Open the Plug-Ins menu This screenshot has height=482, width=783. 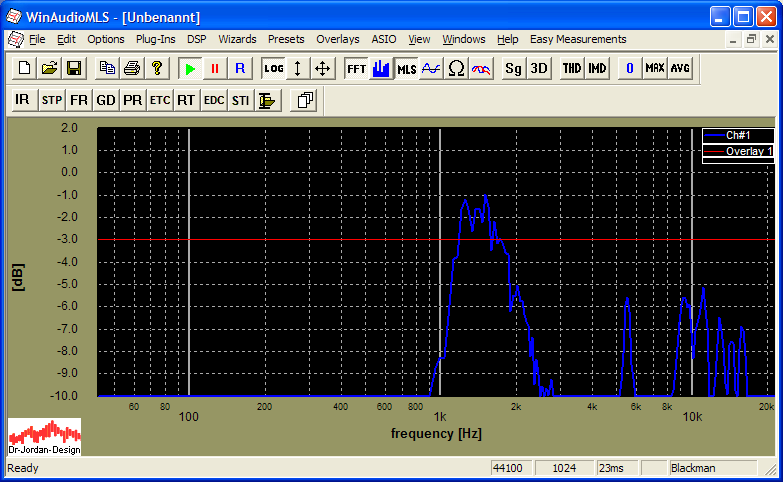point(155,39)
